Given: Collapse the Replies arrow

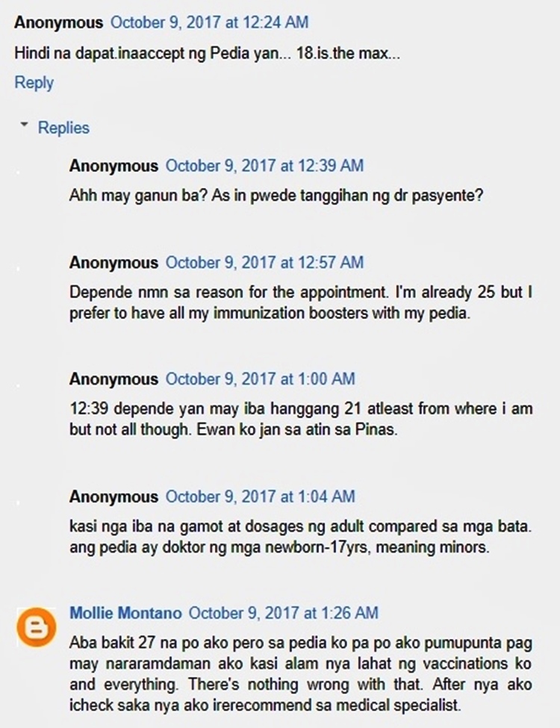Looking at the screenshot, I should point(24,125).
